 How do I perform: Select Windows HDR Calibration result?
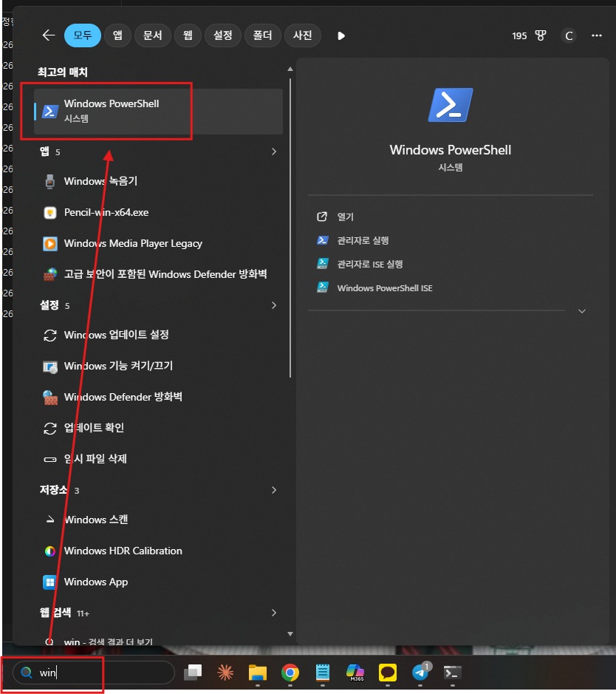pyautogui.click(x=158, y=551)
